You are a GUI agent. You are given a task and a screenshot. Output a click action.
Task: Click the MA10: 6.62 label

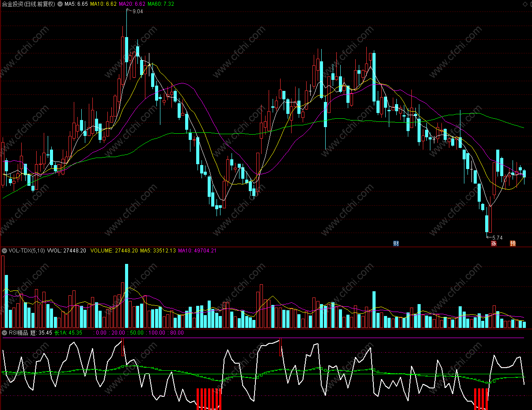(x=103, y=4)
